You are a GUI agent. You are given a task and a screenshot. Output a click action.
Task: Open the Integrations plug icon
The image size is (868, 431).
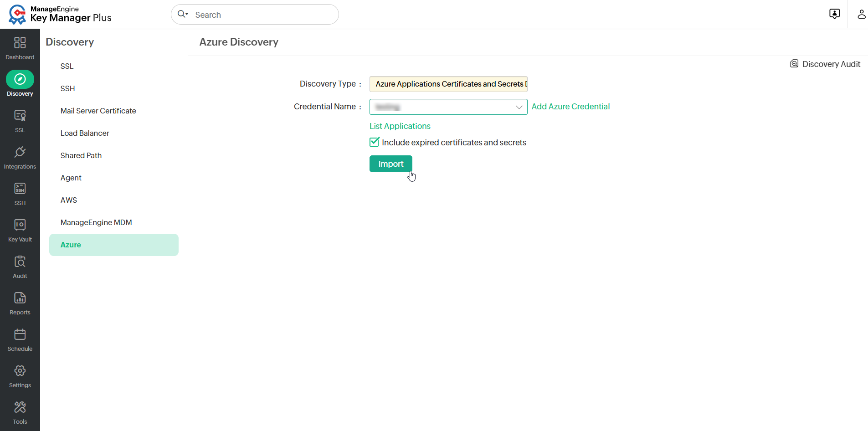click(x=20, y=152)
